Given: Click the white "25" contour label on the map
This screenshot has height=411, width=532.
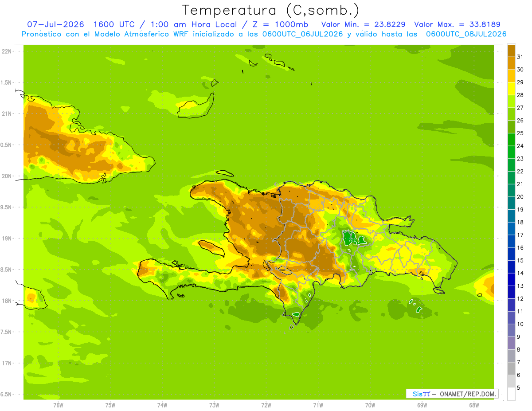Looking at the screenshot, I should coord(353,243).
